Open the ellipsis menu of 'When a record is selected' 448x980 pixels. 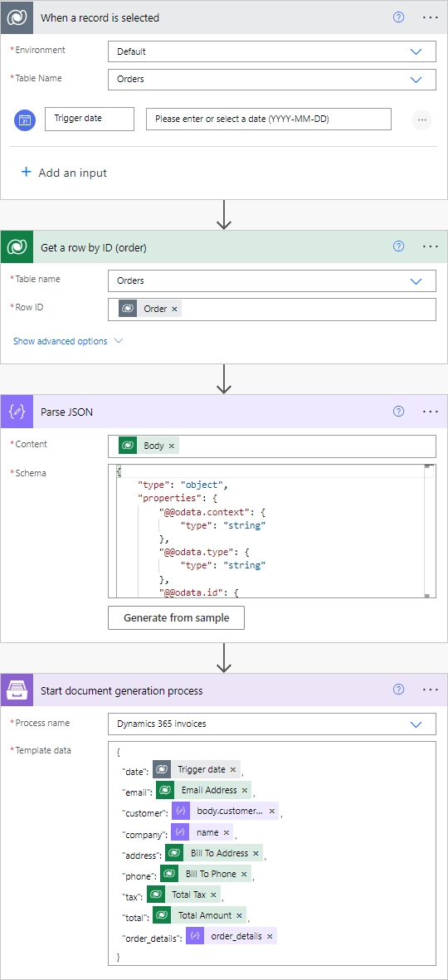point(431,17)
